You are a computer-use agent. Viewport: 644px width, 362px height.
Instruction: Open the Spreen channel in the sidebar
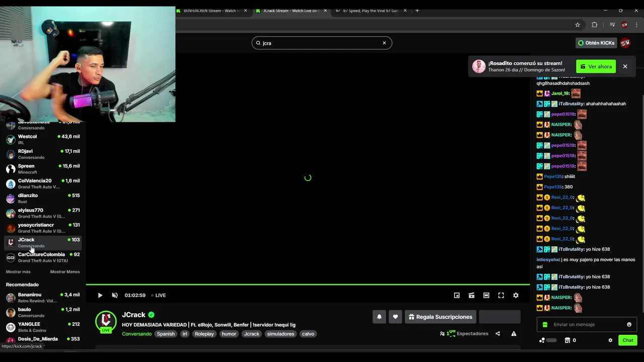coord(43,169)
